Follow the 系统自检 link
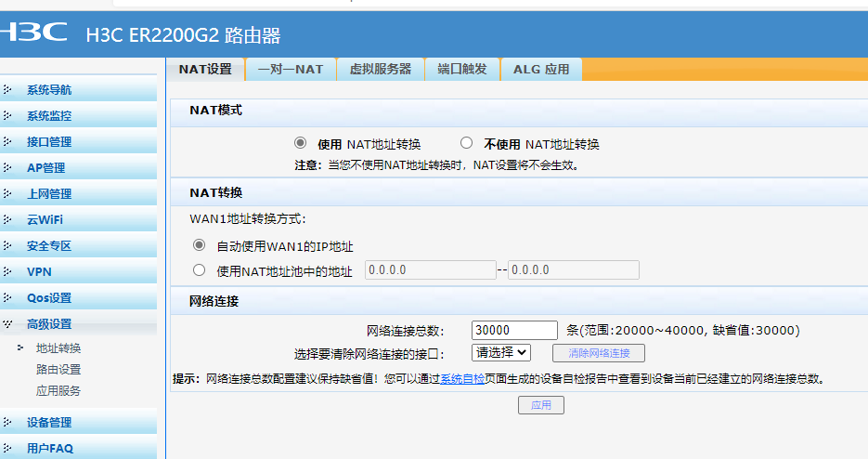This screenshot has width=868, height=459. click(462, 378)
